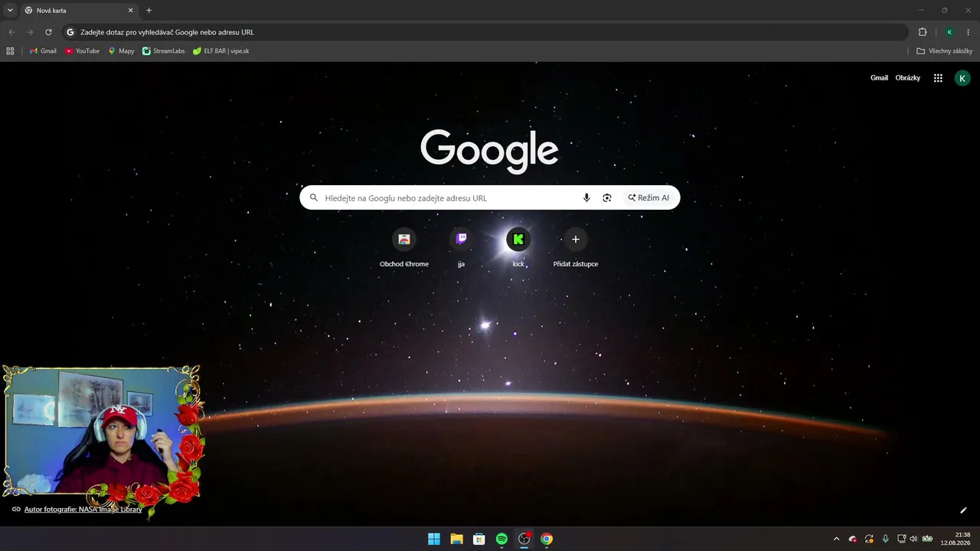Open Microsoft Store from taskbar
This screenshot has height=551, width=980.
[479, 539]
